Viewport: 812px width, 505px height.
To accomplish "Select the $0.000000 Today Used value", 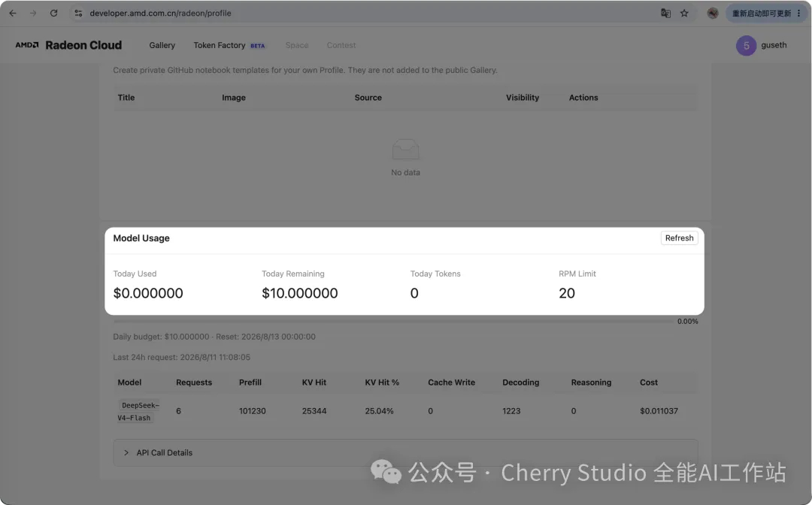I will [x=148, y=293].
